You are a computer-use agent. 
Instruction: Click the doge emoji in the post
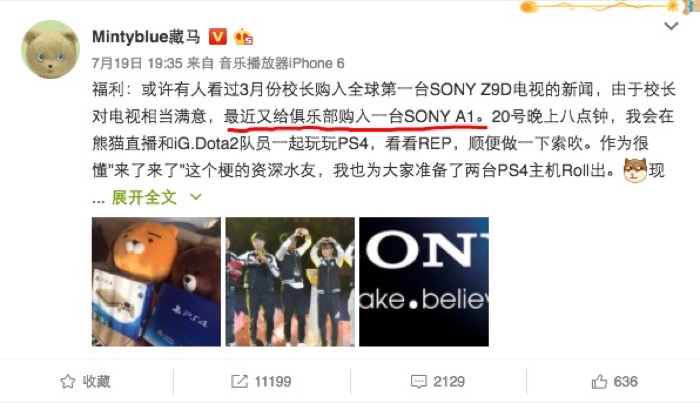point(635,170)
